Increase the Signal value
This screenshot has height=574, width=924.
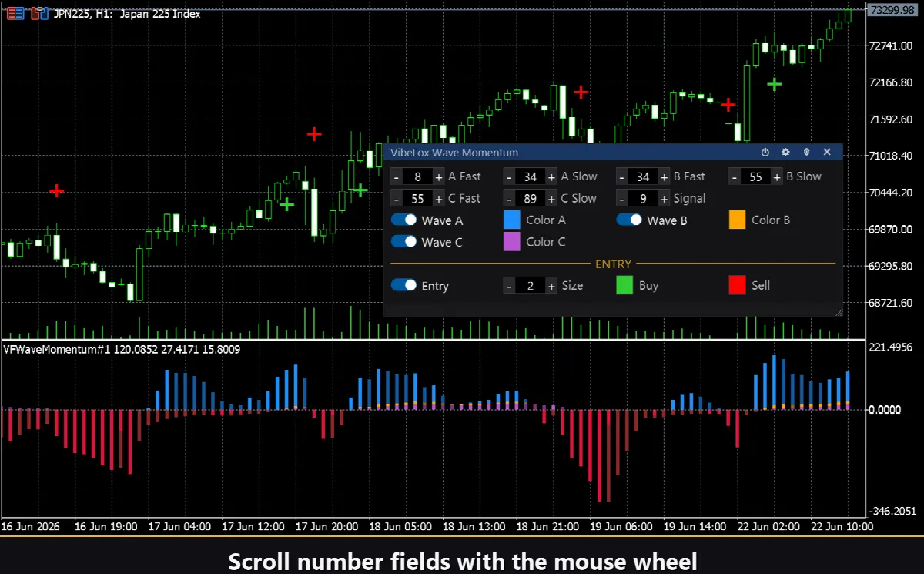click(665, 199)
